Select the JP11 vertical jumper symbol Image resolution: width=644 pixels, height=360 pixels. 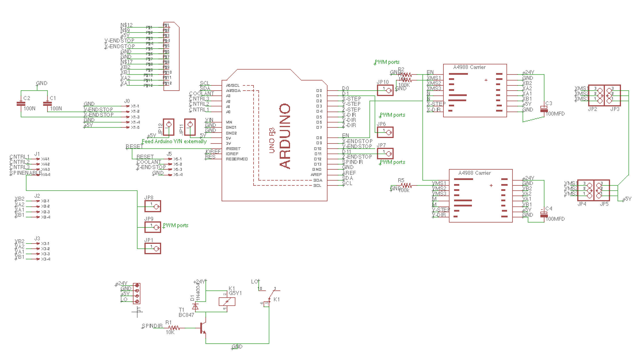190,127
